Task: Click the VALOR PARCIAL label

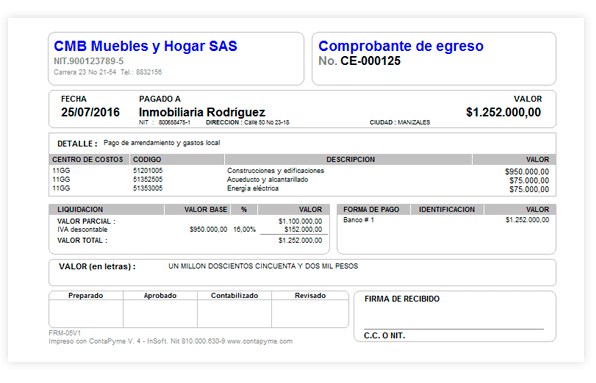Action: [86, 222]
